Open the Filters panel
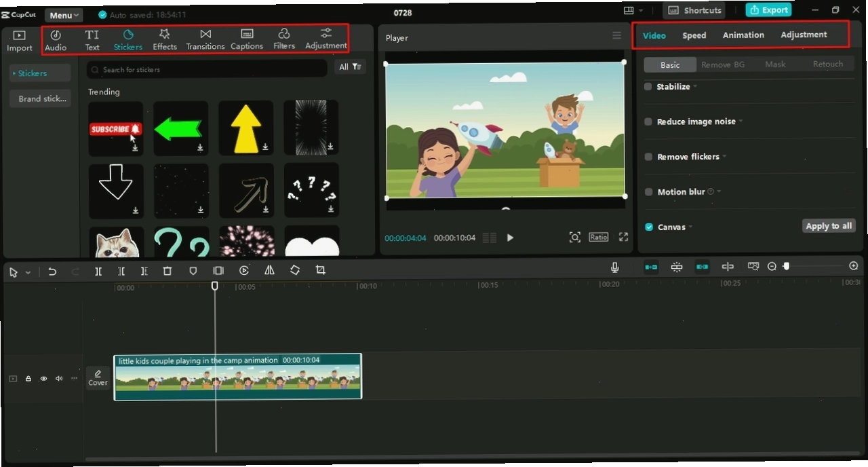Viewport: 868px width, 467px height. [284, 40]
